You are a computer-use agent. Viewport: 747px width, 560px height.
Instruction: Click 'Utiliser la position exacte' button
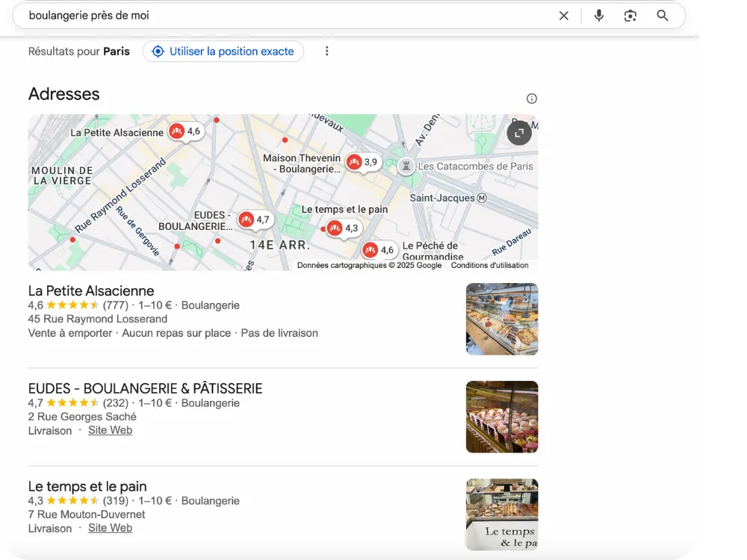[223, 52]
